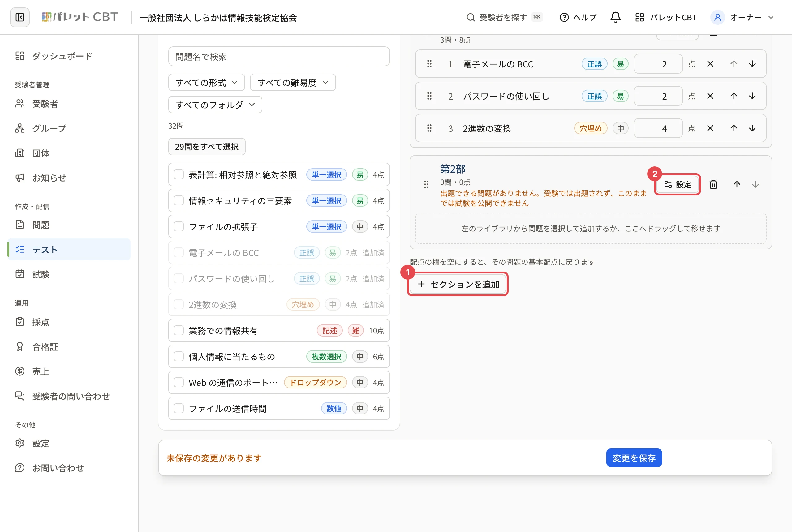Viewport: 792px width, 532px height.
Task: Open 設定 for the 第2部 section
Action: coord(677,184)
